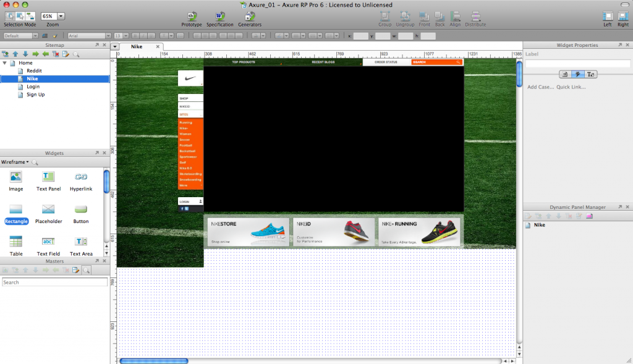Close the Nike page tab
633x364 pixels.
coord(158,46)
